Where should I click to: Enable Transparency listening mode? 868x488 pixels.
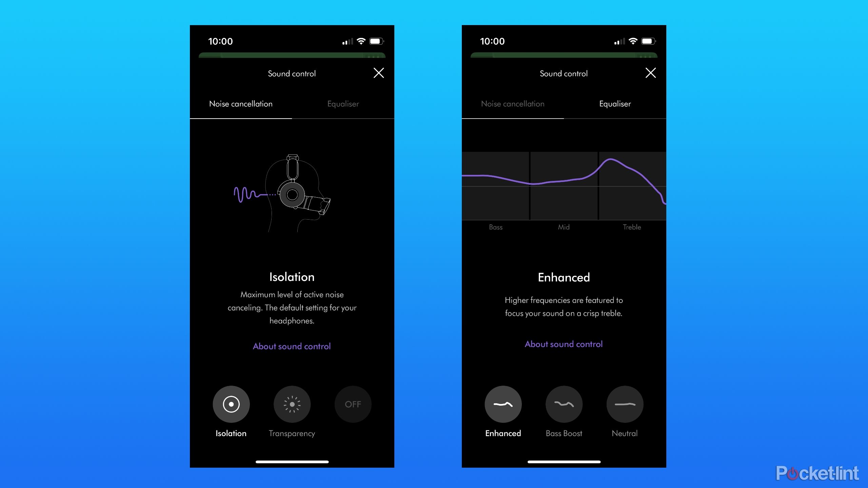click(292, 404)
